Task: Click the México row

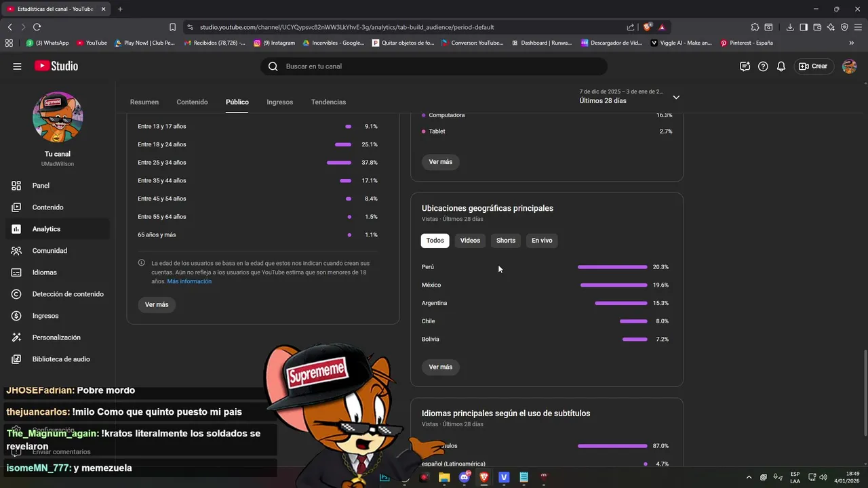Action: [546, 285]
